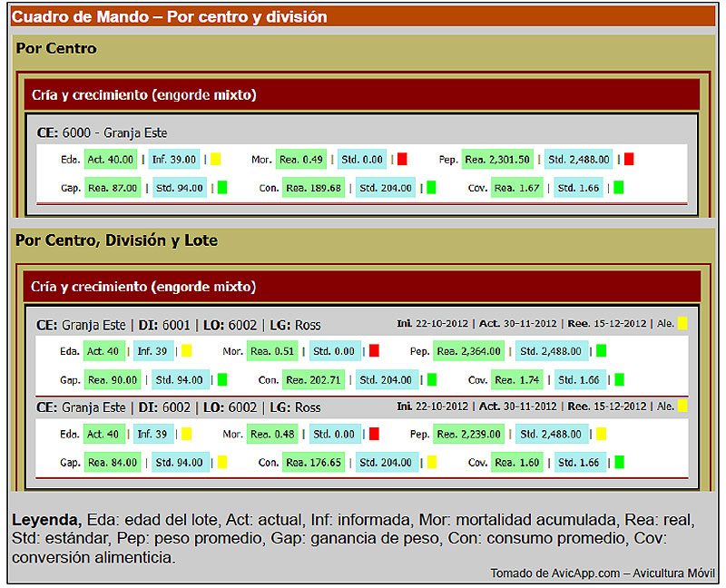Click the yellow Ale. square for division 6002
The width and height of the screenshot is (726, 588).
point(682,407)
